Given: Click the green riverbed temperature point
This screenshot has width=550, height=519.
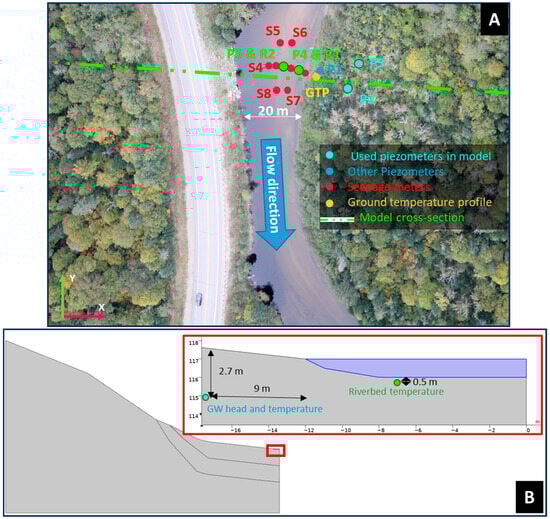Looking at the screenshot, I should coord(397,382).
